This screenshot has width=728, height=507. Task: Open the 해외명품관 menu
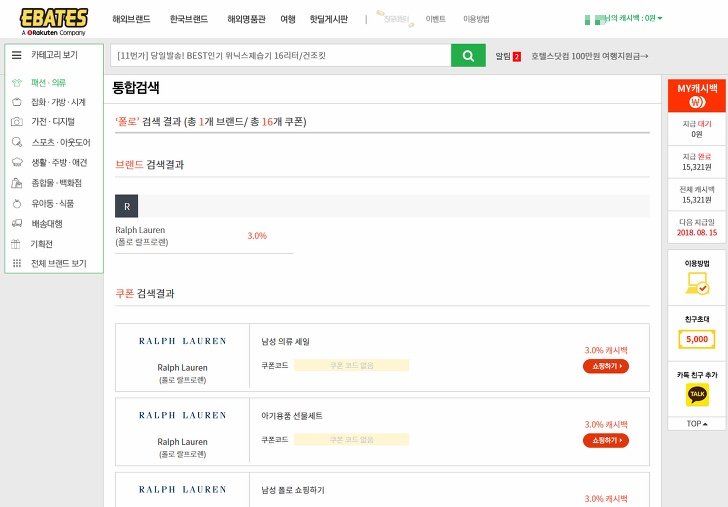click(x=246, y=19)
